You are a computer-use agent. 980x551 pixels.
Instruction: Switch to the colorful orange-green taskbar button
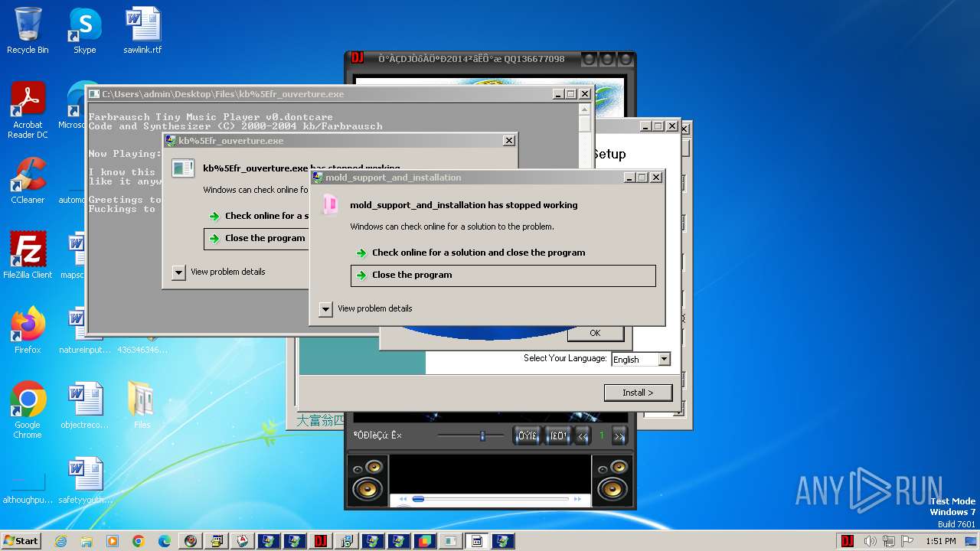[x=425, y=541]
